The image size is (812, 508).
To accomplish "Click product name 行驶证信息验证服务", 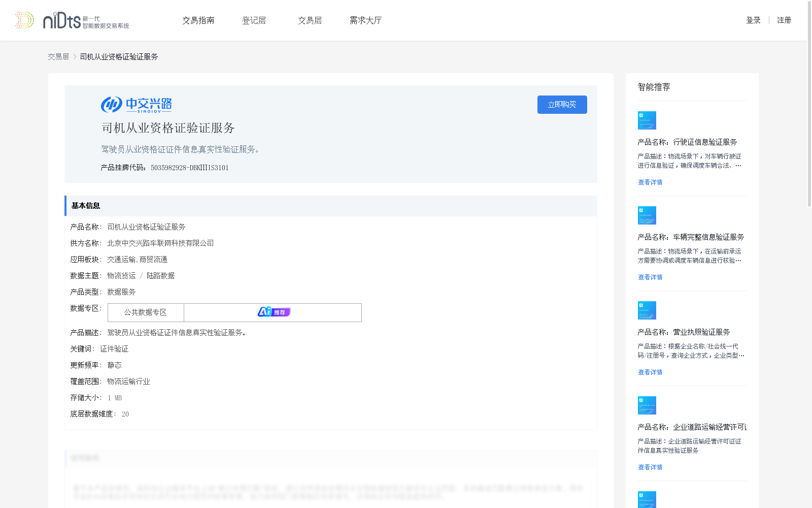I will [x=705, y=142].
